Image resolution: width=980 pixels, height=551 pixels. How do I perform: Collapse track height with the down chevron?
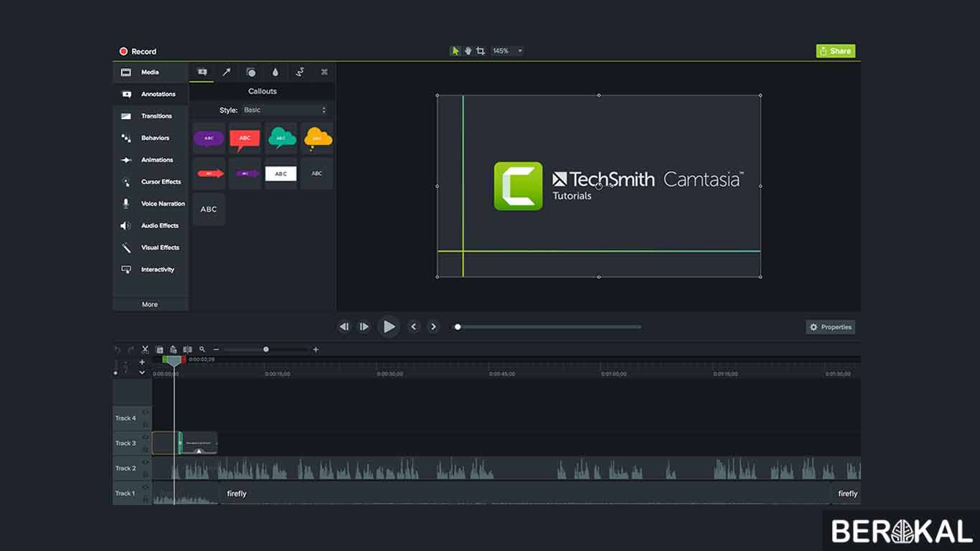tap(142, 372)
